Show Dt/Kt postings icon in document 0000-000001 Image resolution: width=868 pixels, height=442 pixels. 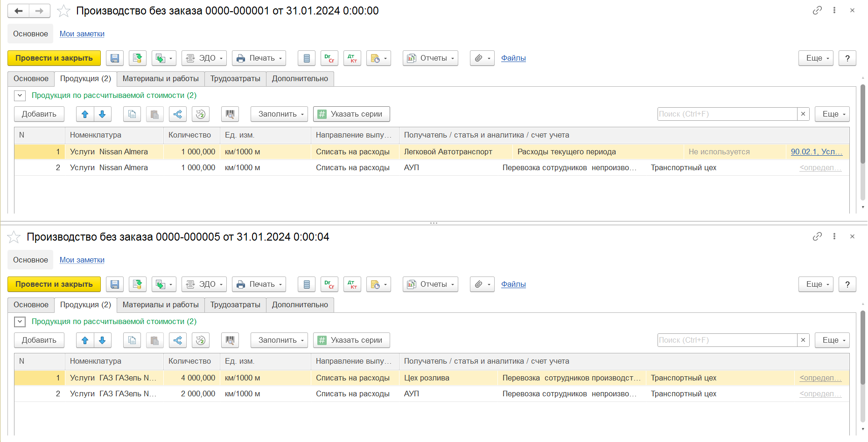pyautogui.click(x=352, y=58)
